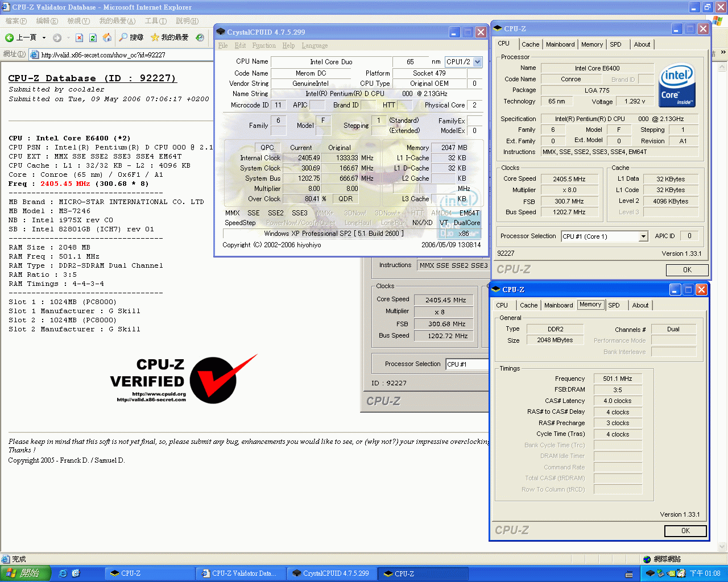This screenshot has height=582, width=728.
Task: Go to the Home page icon
Action: pyautogui.click(x=107, y=38)
